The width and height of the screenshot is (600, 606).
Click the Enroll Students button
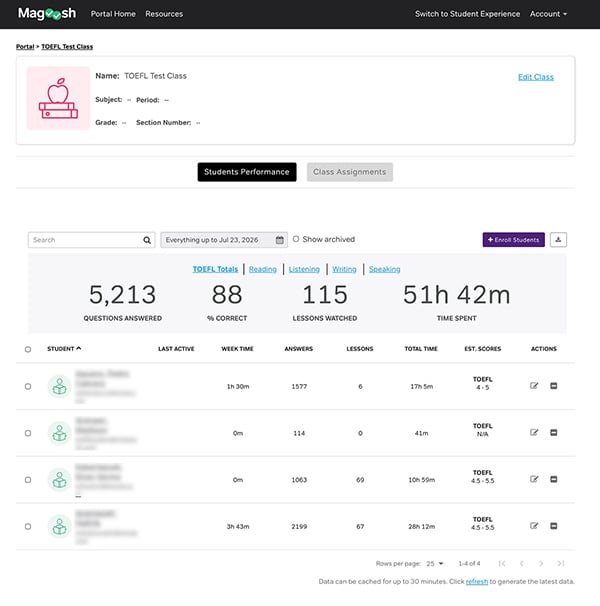[513, 240]
